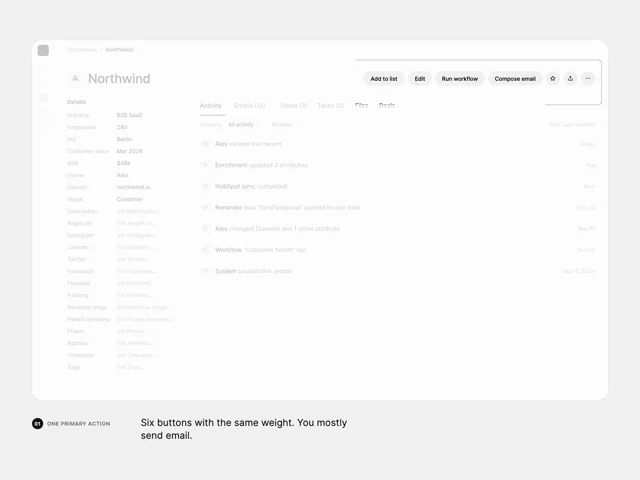This screenshot has width=640, height=480.
Task: Click the icon beside 'System created this record'
Action: tap(205, 271)
